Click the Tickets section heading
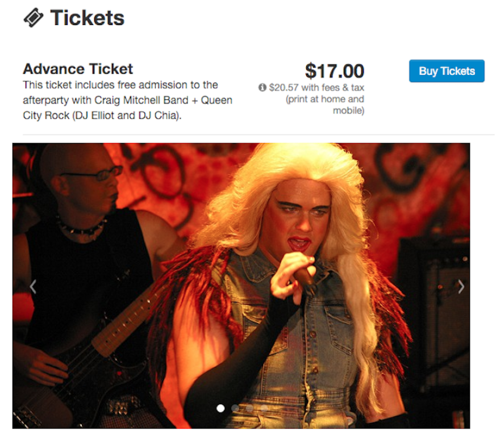Screen dimensions: 500x448 click(x=87, y=18)
